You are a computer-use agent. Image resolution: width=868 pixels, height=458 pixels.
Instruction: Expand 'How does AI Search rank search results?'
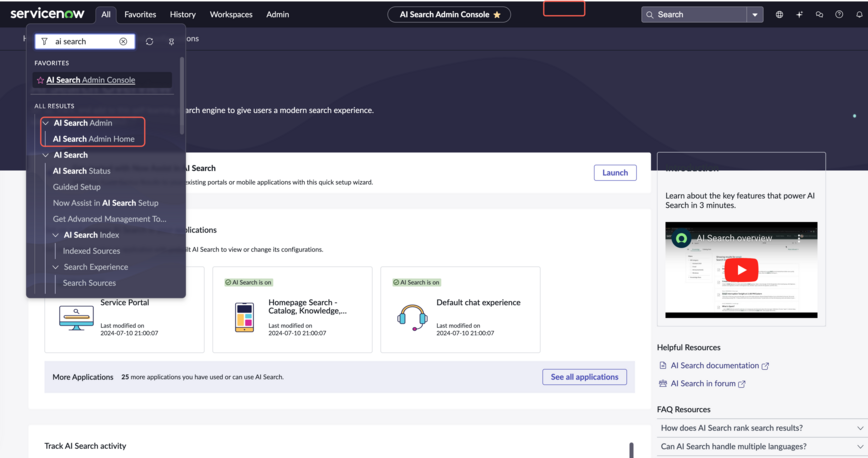point(762,428)
